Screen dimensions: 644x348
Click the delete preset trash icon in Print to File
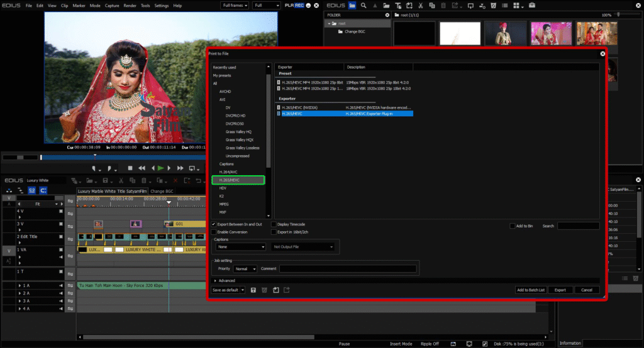click(x=265, y=290)
